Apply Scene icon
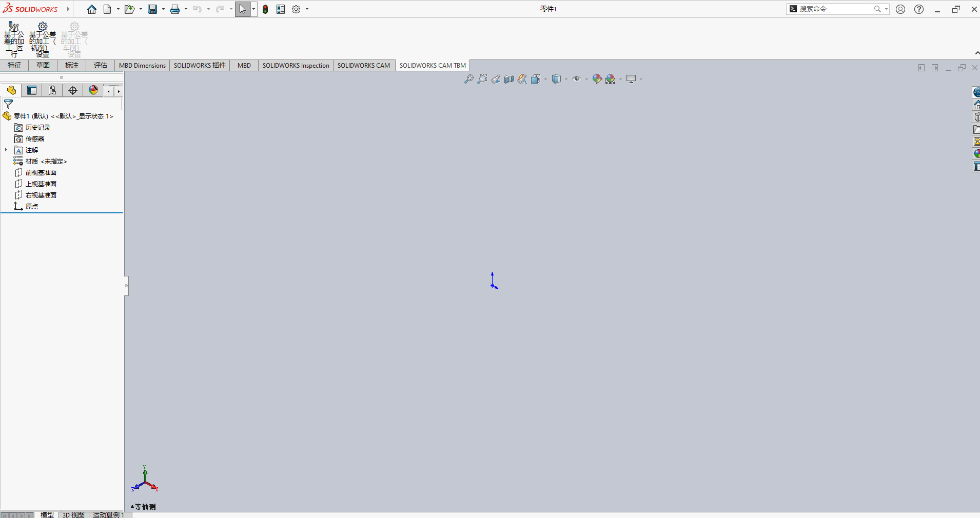This screenshot has width=980, height=518. coord(610,79)
